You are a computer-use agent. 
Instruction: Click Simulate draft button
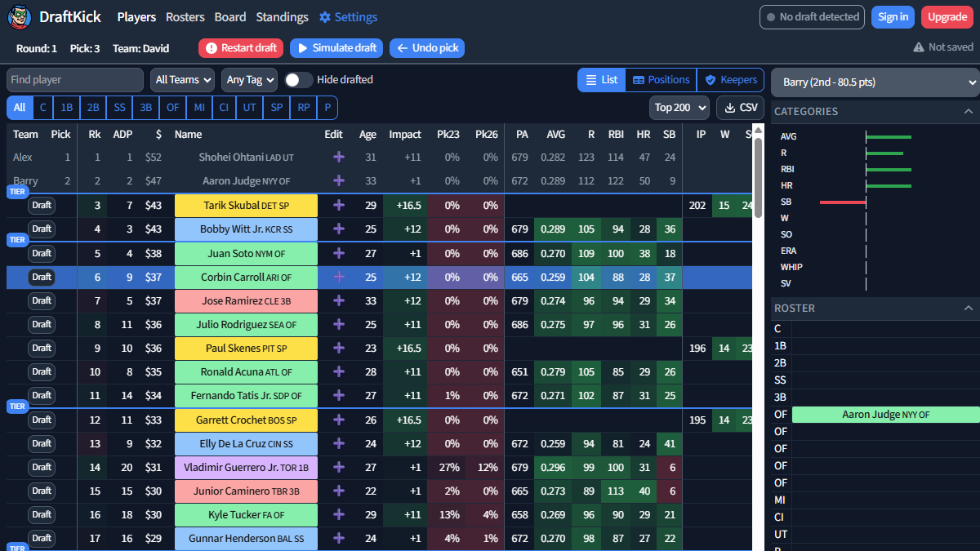(336, 48)
